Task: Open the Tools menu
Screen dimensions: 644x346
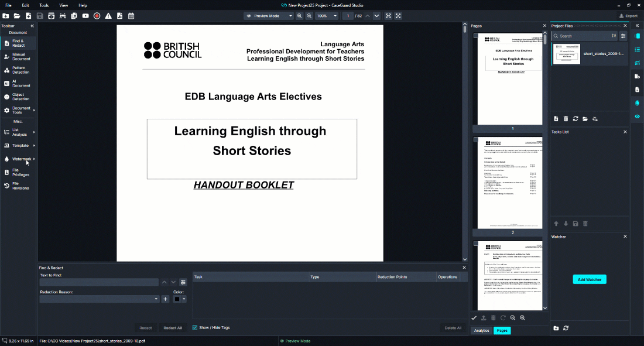Action: tap(44, 5)
